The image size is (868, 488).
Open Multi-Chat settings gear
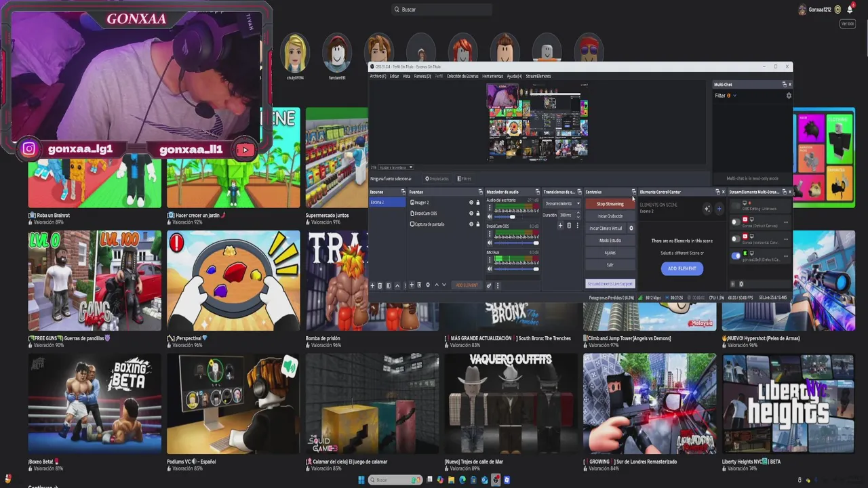click(x=789, y=96)
